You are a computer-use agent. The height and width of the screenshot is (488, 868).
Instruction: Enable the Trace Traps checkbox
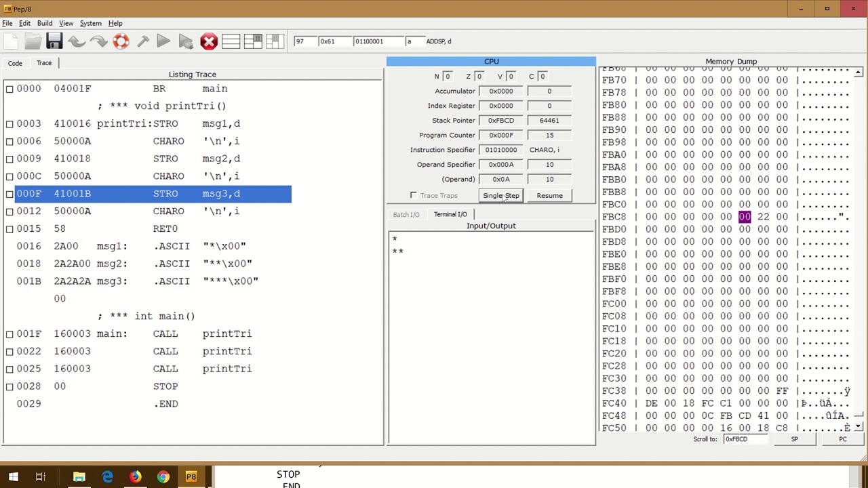(414, 195)
